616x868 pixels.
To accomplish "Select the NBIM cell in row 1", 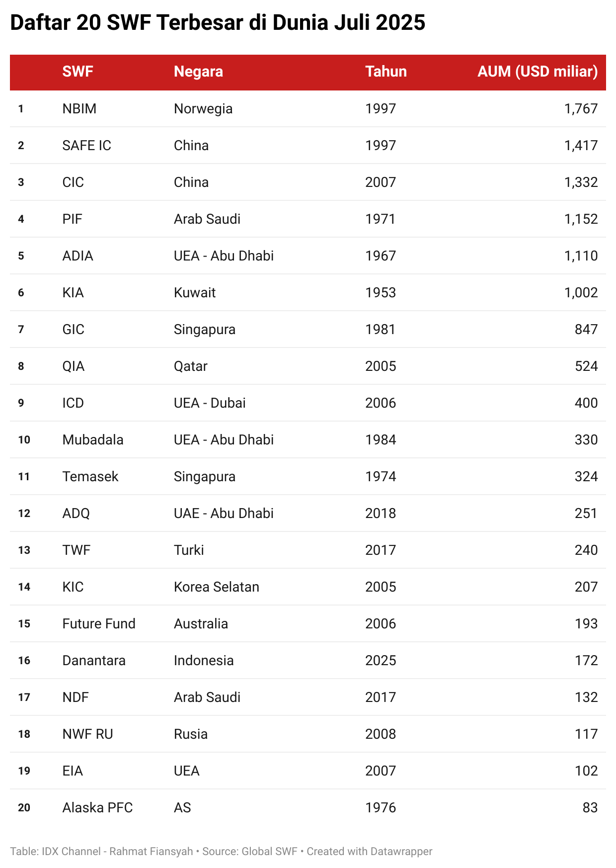I will point(79,108).
